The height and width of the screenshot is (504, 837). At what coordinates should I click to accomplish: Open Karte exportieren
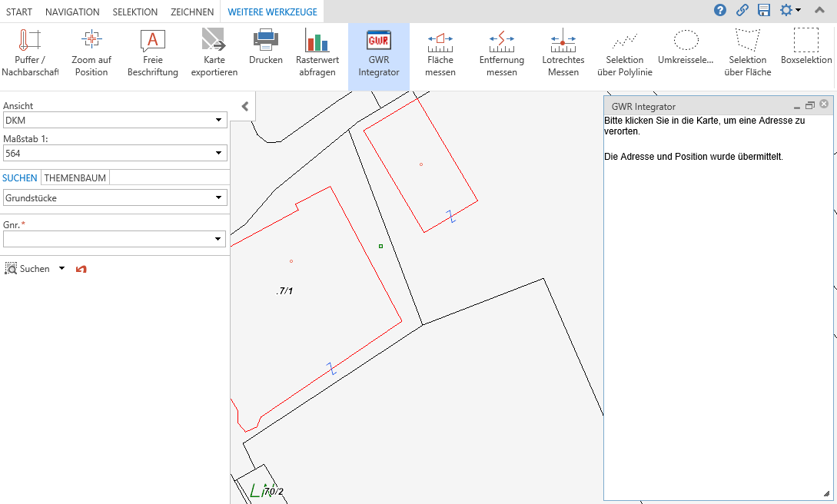pos(214,52)
